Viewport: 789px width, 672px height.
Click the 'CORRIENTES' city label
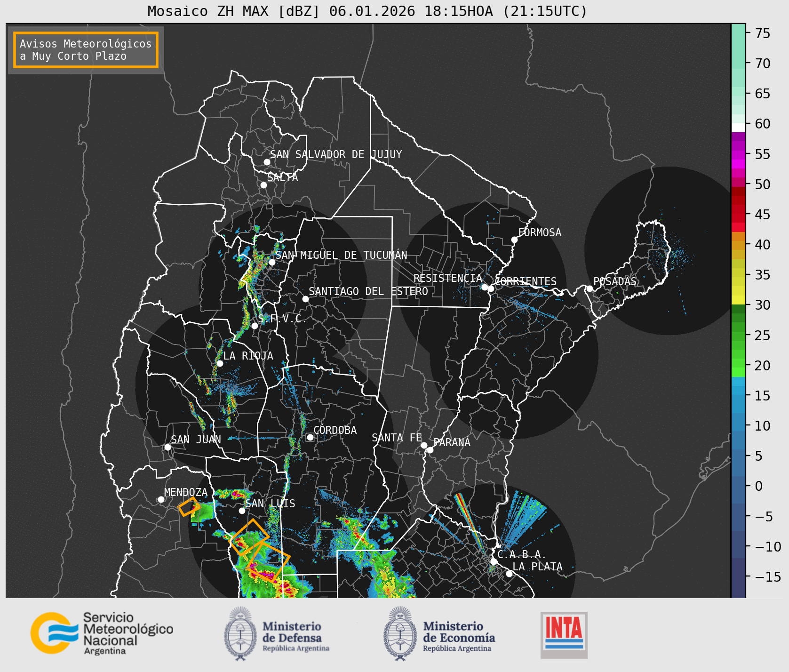526,281
